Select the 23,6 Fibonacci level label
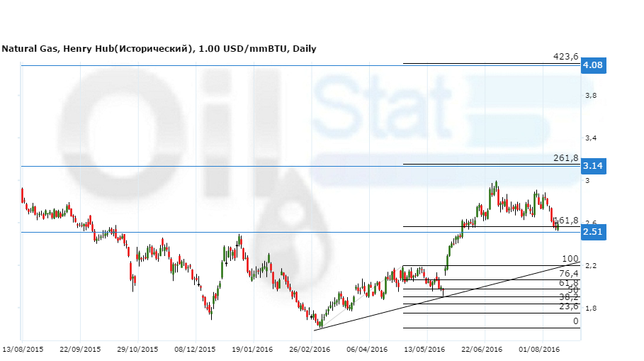The image size is (644, 361). click(569, 306)
